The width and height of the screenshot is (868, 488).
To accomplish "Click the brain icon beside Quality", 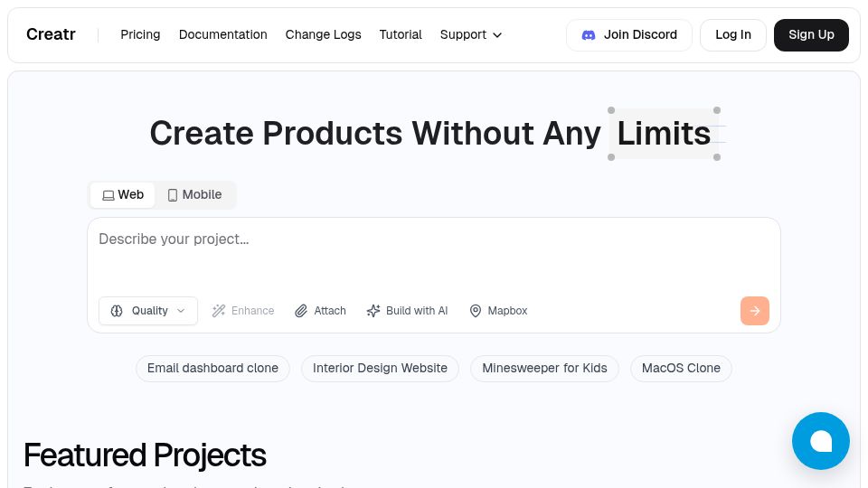I will (117, 311).
